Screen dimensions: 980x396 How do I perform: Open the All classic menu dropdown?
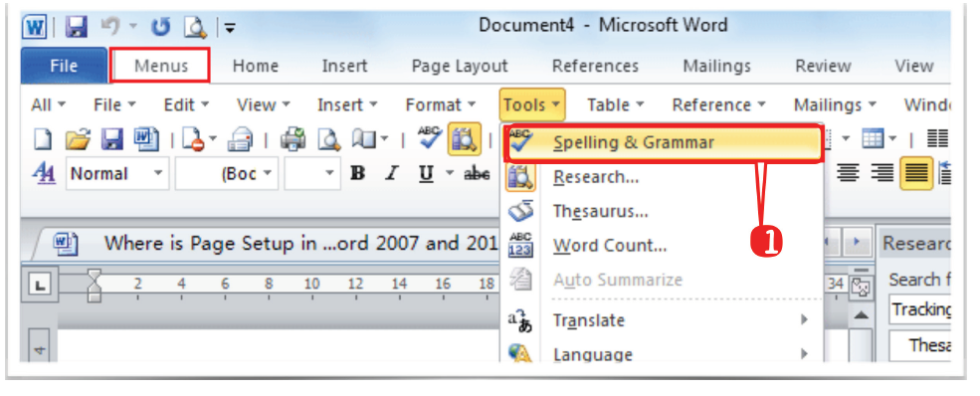48,104
